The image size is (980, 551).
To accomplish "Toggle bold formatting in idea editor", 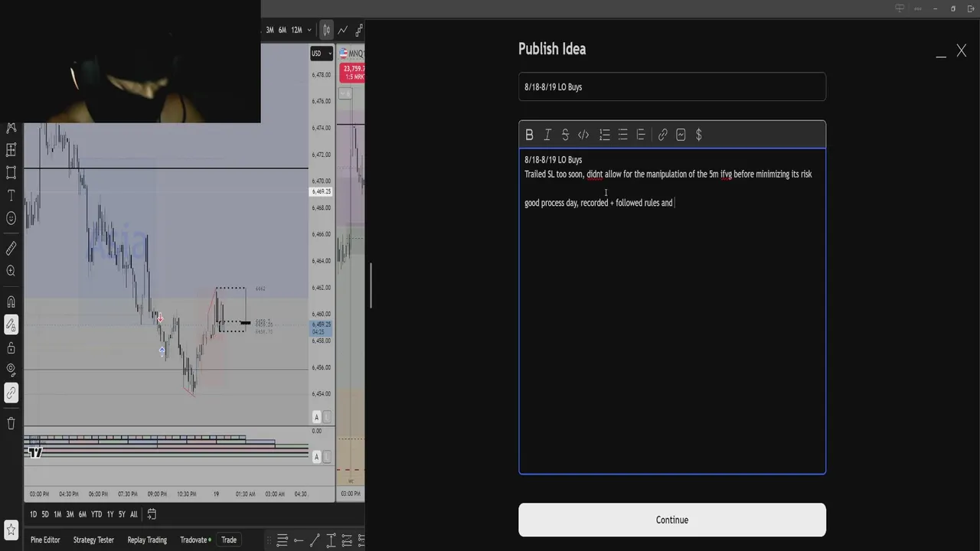I will [529, 135].
